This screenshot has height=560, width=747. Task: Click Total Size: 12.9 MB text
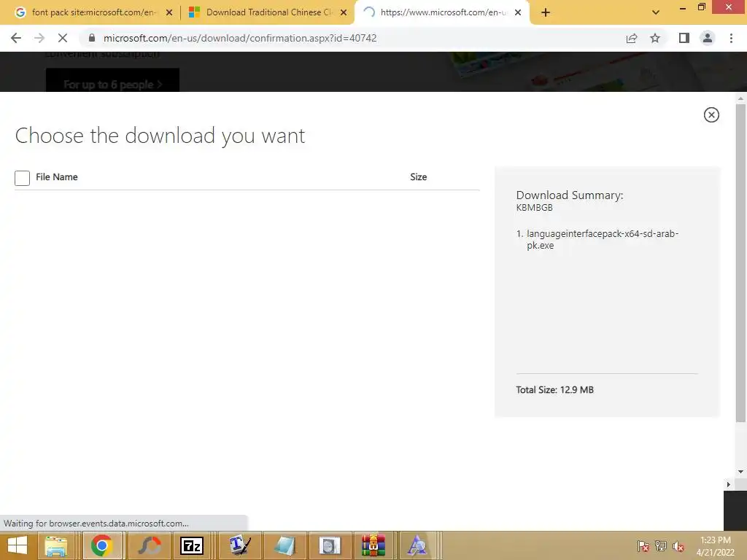point(554,389)
